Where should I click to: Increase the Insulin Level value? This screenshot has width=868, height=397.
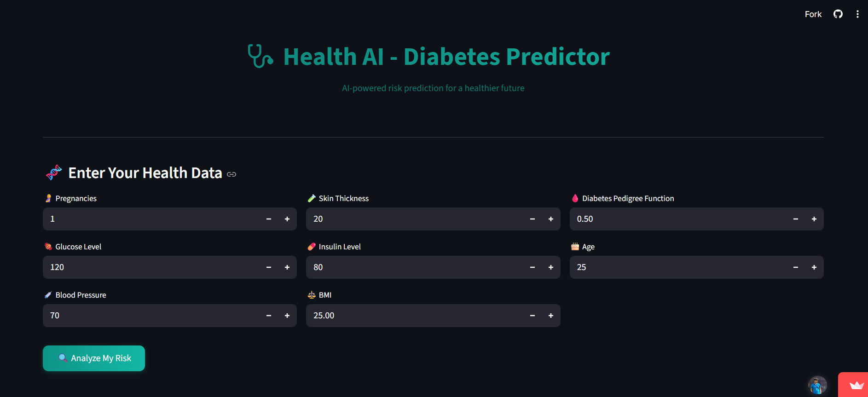click(550, 267)
